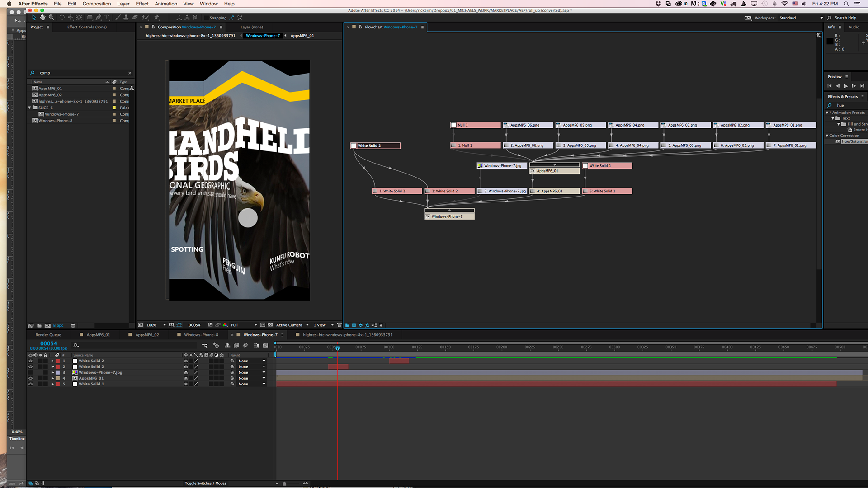
Task: Select the Clone Stamp tool
Action: pyautogui.click(x=126, y=18)
